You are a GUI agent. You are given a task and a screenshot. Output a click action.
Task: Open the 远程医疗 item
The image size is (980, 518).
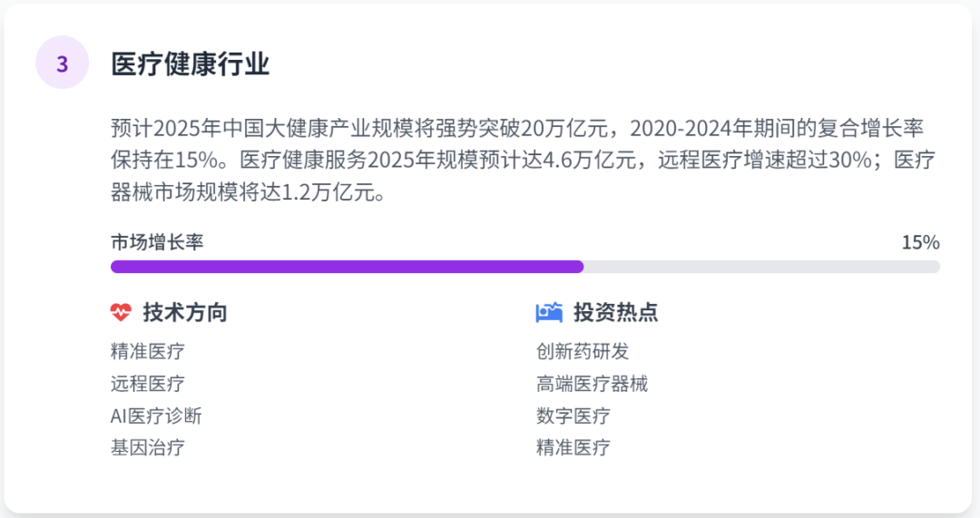(148, 384)
